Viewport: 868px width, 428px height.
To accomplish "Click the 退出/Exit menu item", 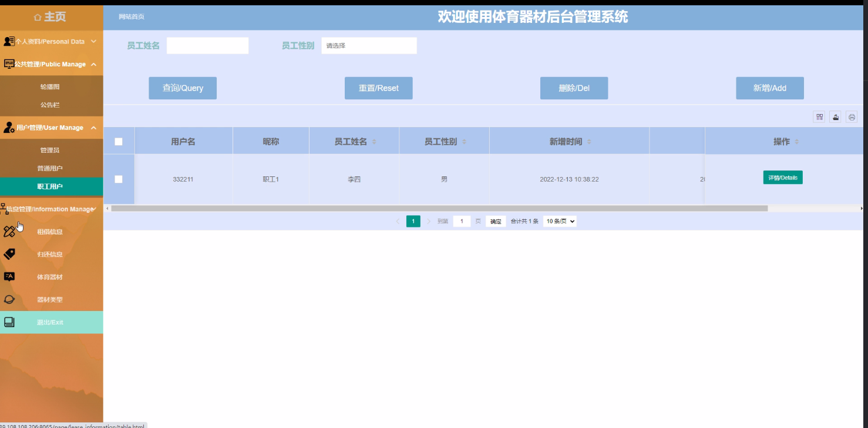I will 51,322.
